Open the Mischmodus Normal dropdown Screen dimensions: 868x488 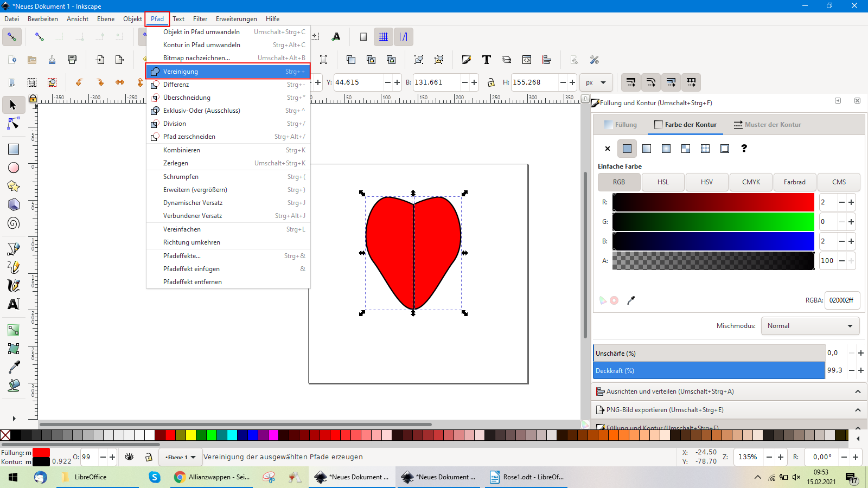pyautogui.click(x=809, y=326)
